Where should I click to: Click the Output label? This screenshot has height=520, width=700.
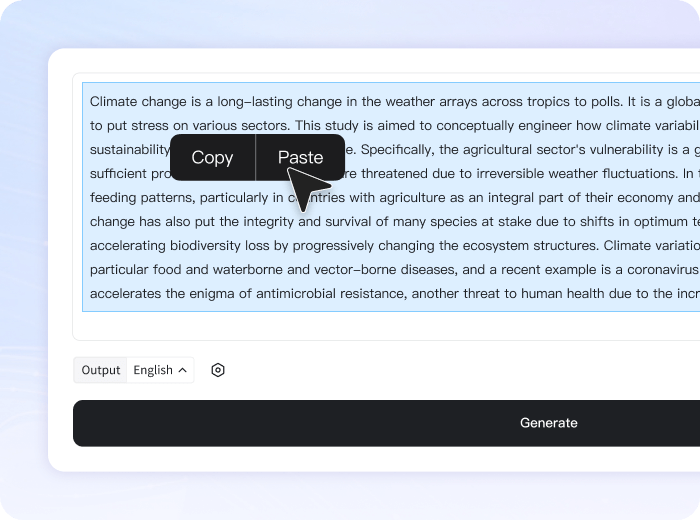(100, 370)
